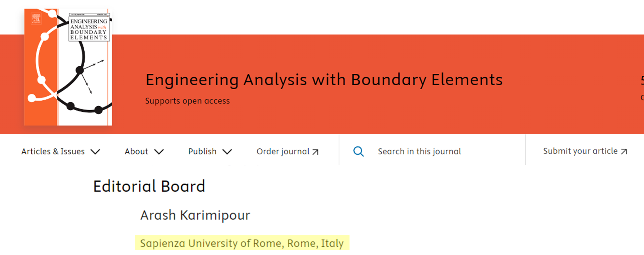Viewport: 644px width, 255px height.
Task: Click the Supports open access text
Action: [x=187, y=101]
